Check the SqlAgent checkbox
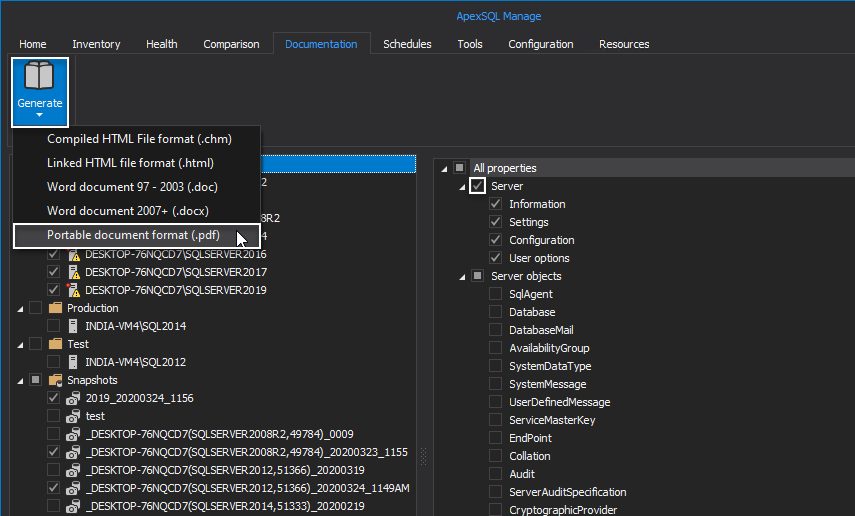Viewport: 855px width, 516px height. [x=496, y=294]
